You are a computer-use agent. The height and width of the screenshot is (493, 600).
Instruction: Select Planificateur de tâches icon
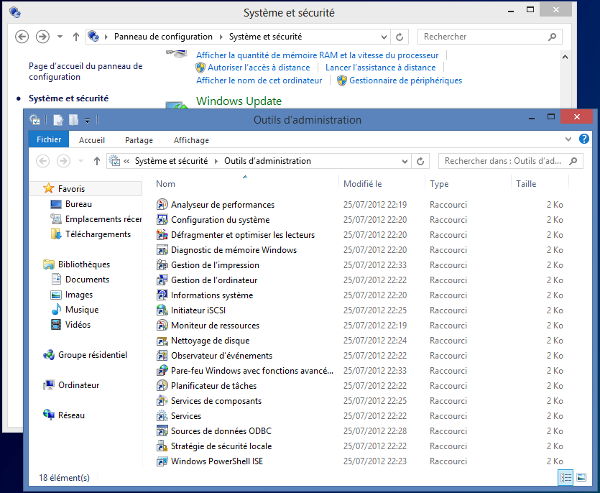(x=162, y=386)
